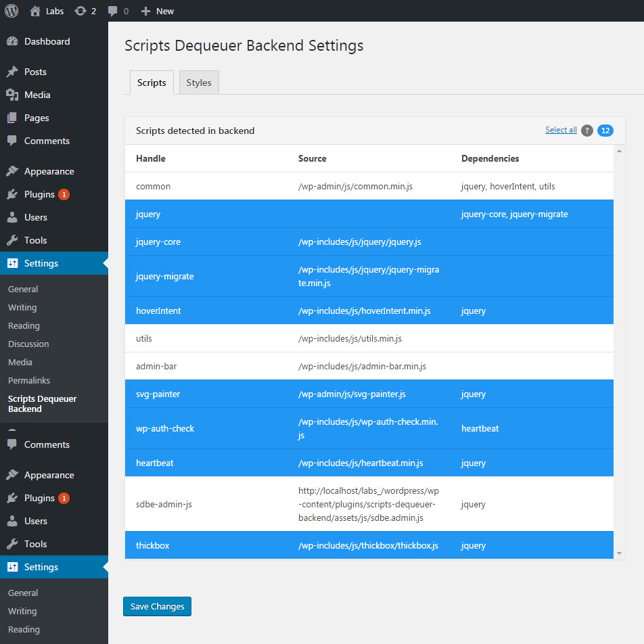Open the updates icon in admin bar
The height and width of the screenshot is (644, 644).
[x=80, y=11]
